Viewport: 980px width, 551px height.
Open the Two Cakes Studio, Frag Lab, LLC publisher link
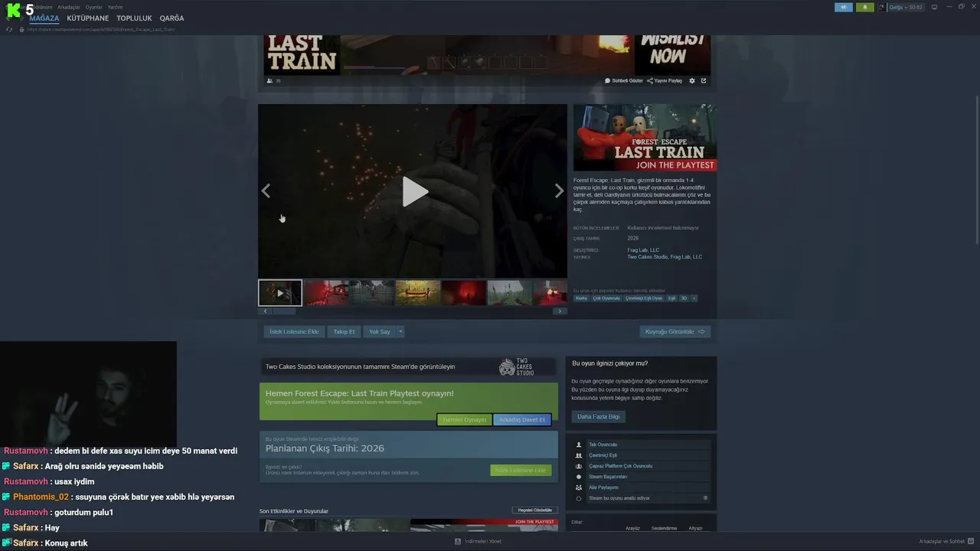tap(665, 257)
